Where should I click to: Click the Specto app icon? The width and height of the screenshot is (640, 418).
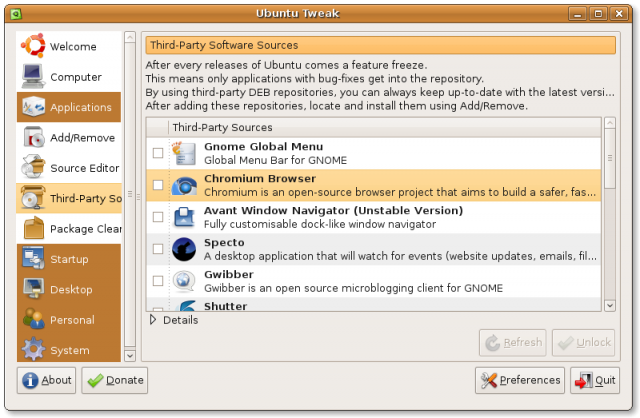click(x=184, y=249)
